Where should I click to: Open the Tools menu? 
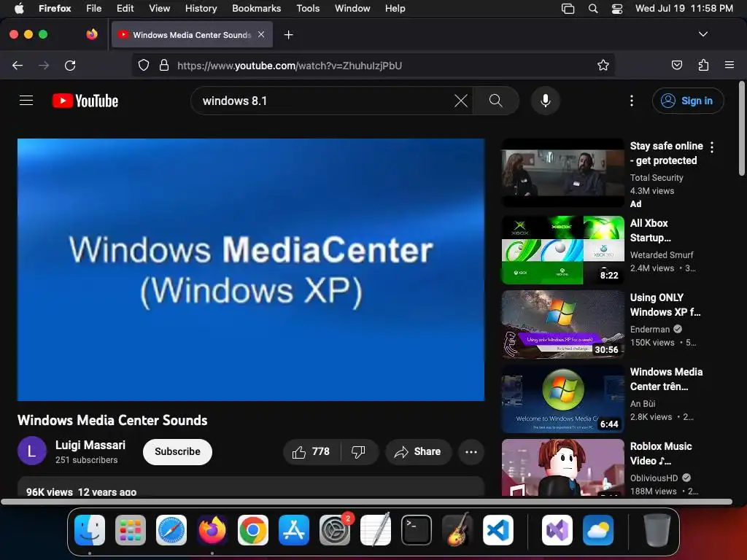point(308,8)
